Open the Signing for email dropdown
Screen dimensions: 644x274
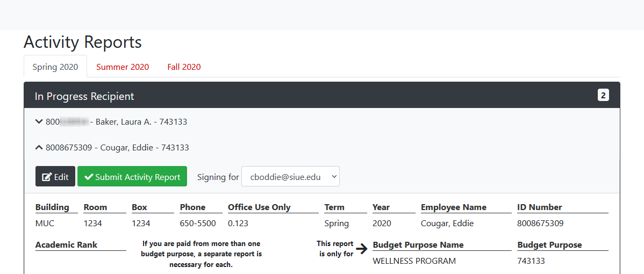tap(290, 177)
